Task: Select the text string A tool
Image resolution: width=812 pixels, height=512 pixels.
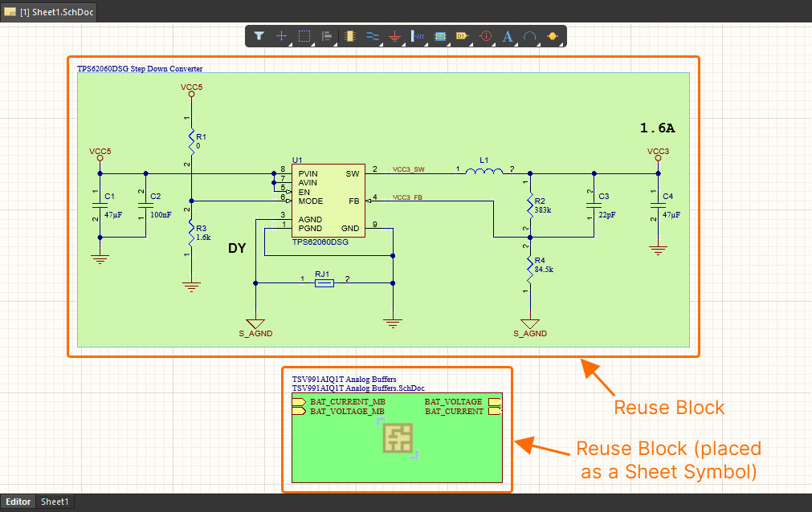Action: tap(507, 36)
